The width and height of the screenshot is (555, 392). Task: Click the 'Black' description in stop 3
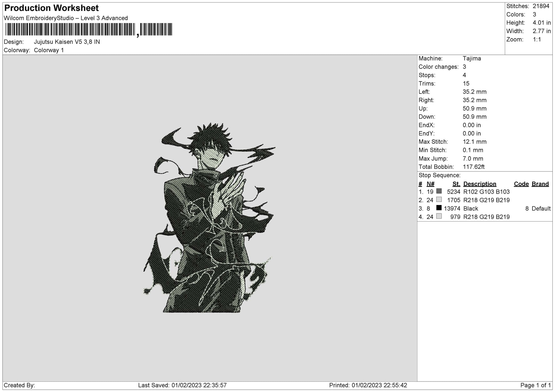471,209
